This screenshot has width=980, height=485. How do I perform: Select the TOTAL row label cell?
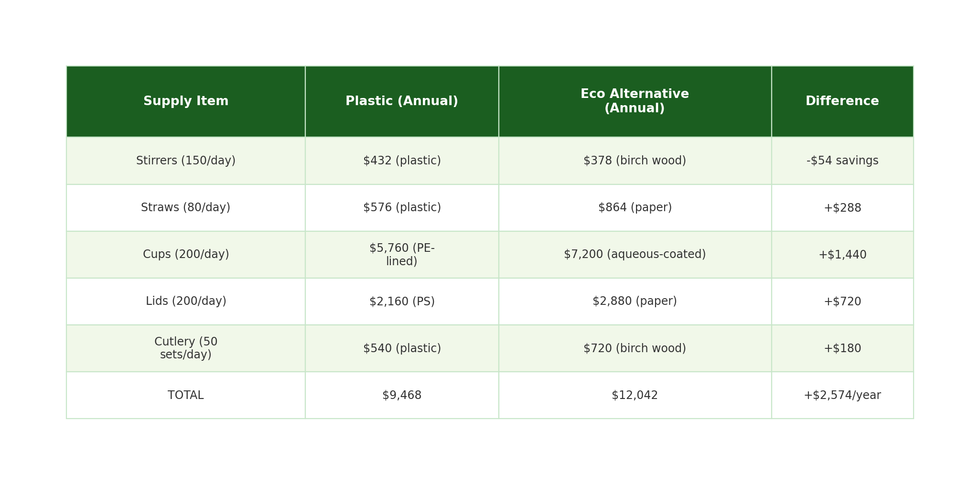186,395
